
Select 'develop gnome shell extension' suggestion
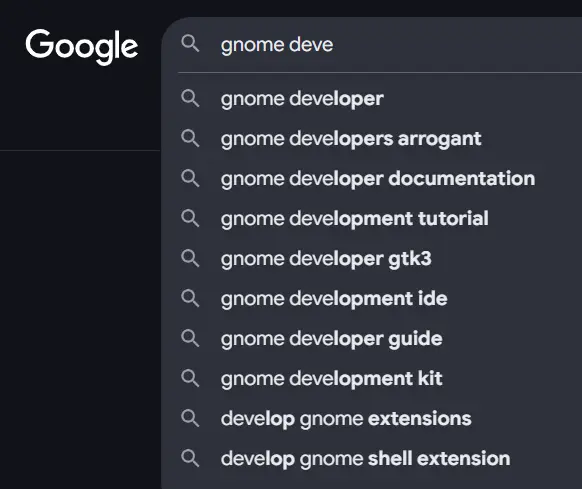click(x=372, y=459)
